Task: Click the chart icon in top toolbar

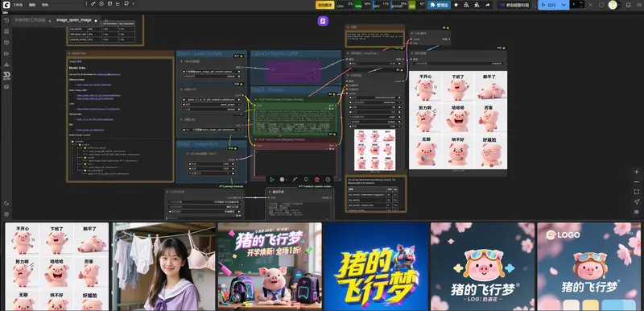Action: [x=118, y=4]
